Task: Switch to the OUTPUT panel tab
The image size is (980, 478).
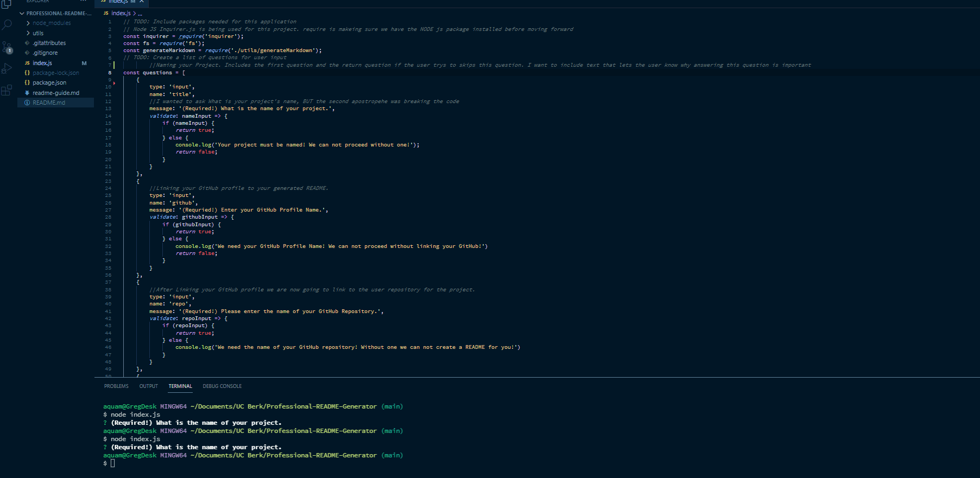Action: (x=148, y=386)
